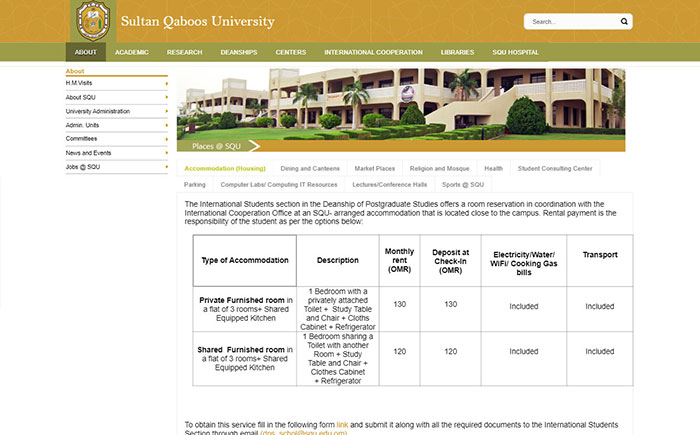Select the Lectures/Conference Halls tab
The image size is (700, 435).
pyautogui.click(x=389, y=184)
